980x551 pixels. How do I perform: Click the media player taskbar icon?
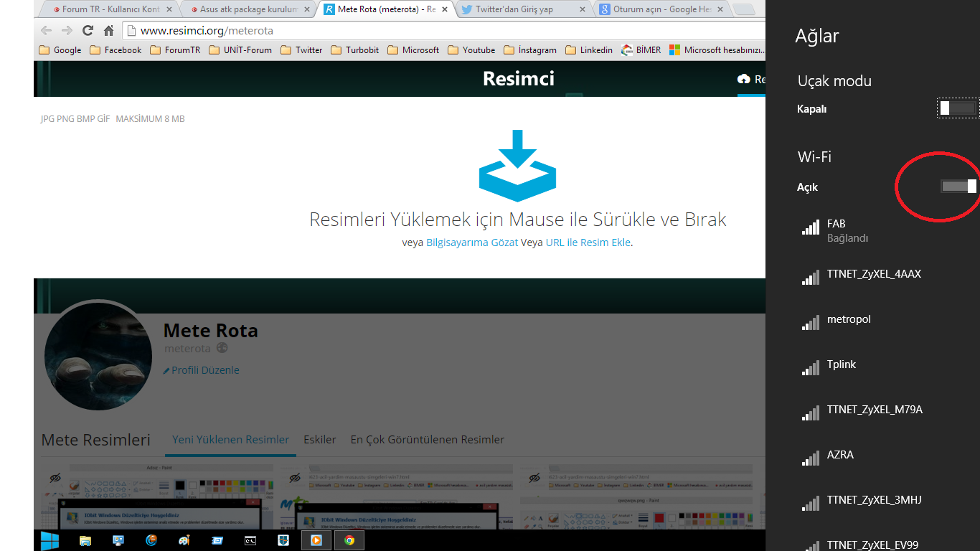316,540
